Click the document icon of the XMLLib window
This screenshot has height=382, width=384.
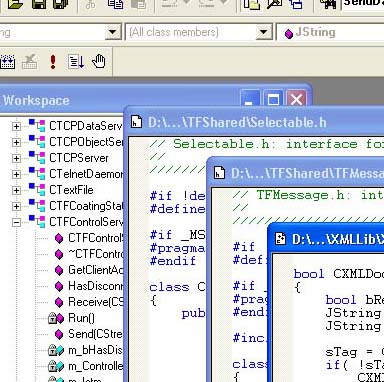pyautogui.click(x=280, y=239)
